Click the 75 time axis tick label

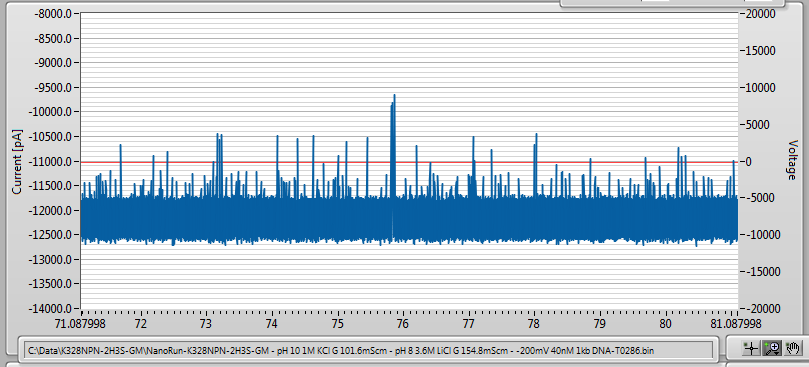pos(337,324)
